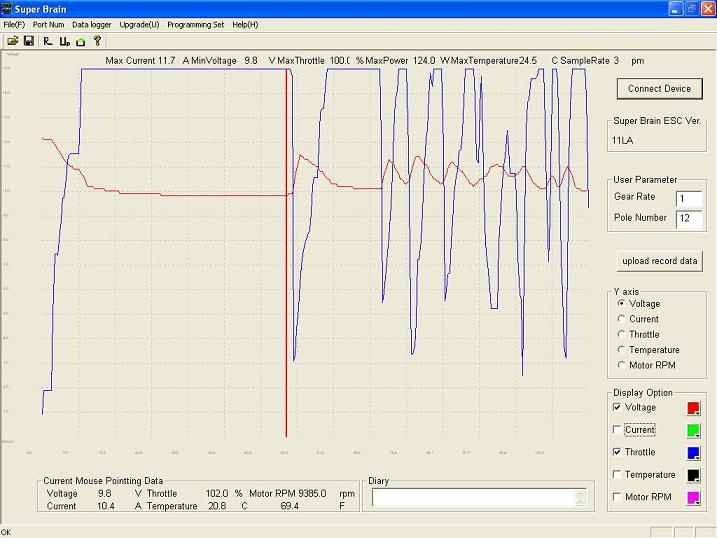Click the green upload arrow toolbar icon
717x538 pixels.
tap(81, 42)
